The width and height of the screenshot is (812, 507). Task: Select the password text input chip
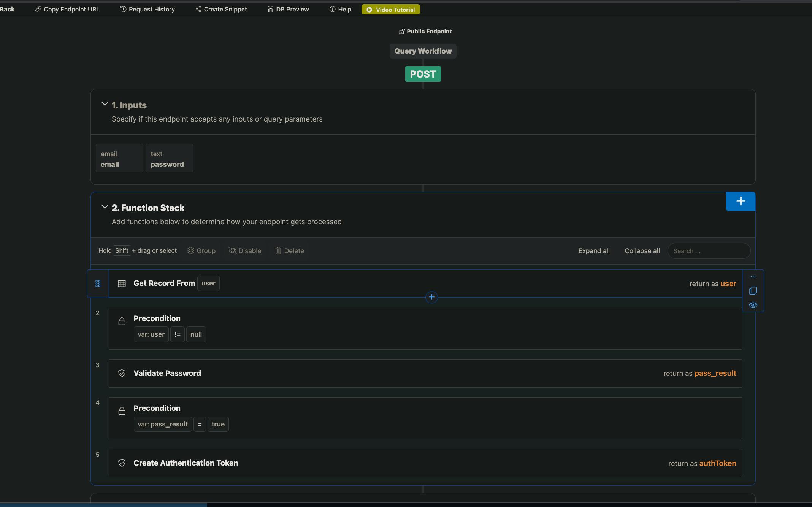pos(169,158)
